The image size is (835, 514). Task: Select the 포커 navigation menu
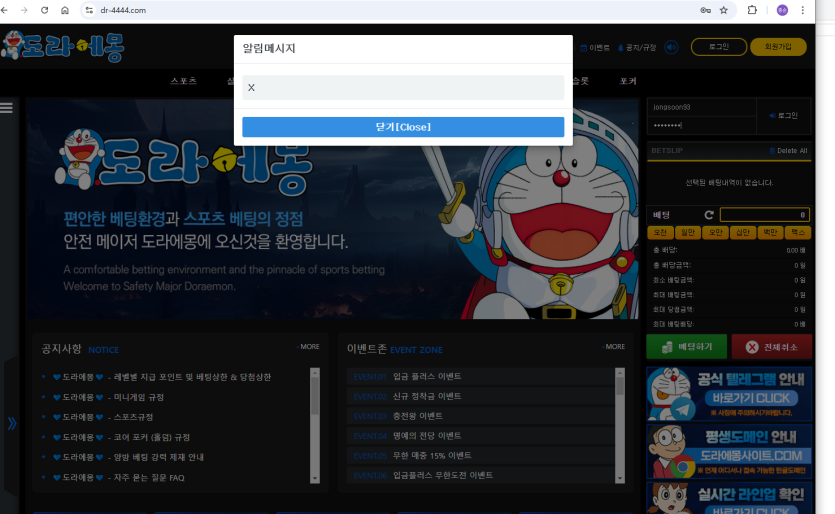point(628,81)
